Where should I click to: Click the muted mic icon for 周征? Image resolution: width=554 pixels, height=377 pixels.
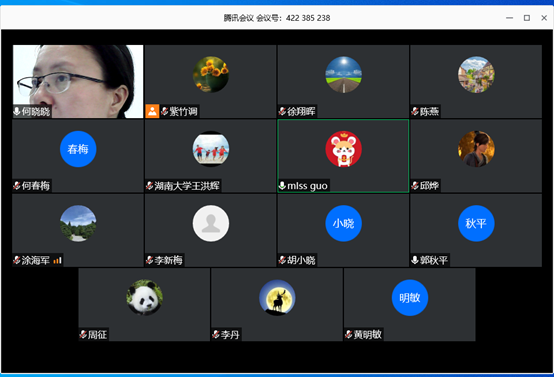tap(83, 335)
